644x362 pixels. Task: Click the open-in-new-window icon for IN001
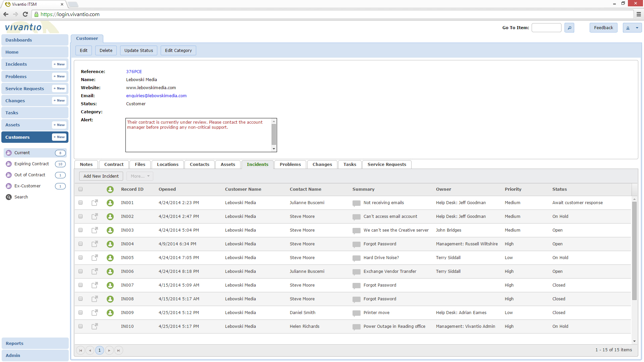(x=94, y=202)
